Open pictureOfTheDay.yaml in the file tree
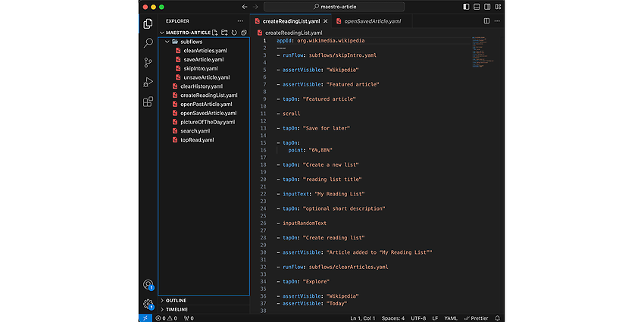 [208, 122]
